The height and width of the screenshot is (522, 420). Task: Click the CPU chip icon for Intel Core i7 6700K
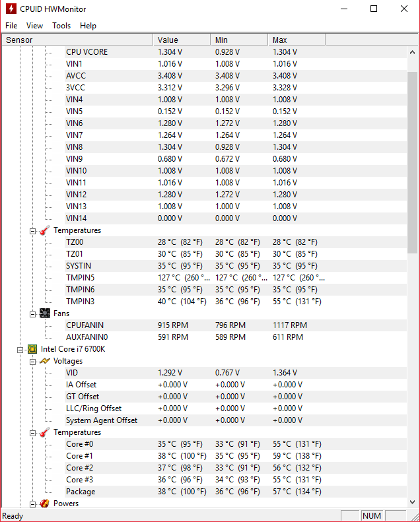[x=32, y=349]
